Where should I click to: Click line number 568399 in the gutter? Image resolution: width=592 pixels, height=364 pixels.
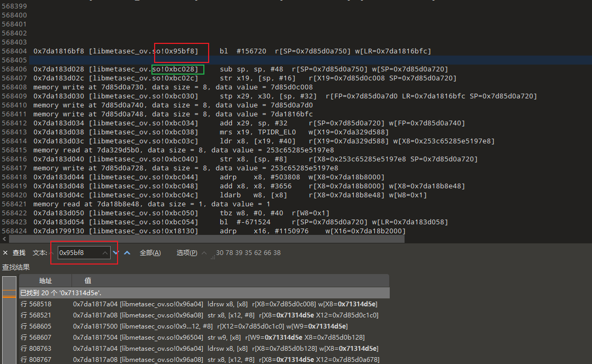[14, 6]
